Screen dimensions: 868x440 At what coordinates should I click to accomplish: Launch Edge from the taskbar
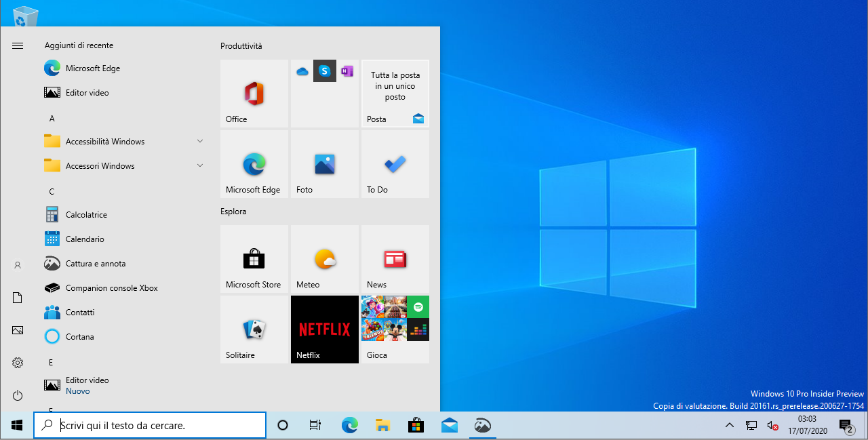[x=350, y=425]
